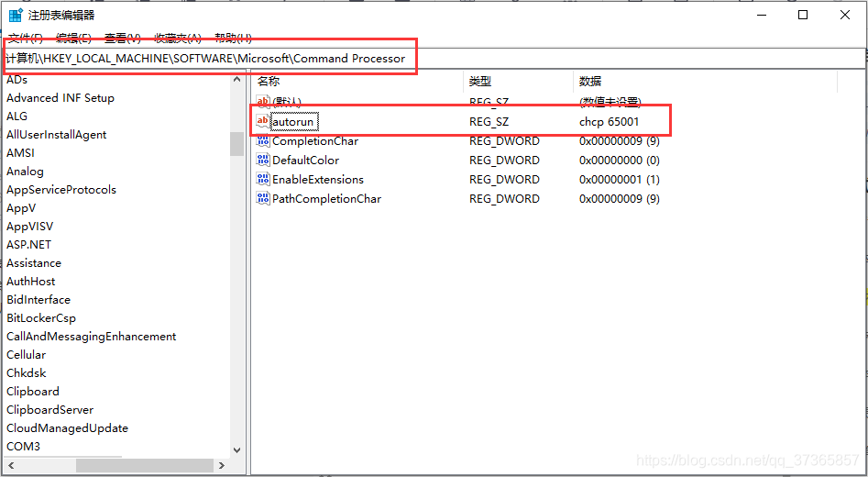Click the data 0x00000001 (1) of EnableExtensions
The image size is (868, 477).
point(620,180)
